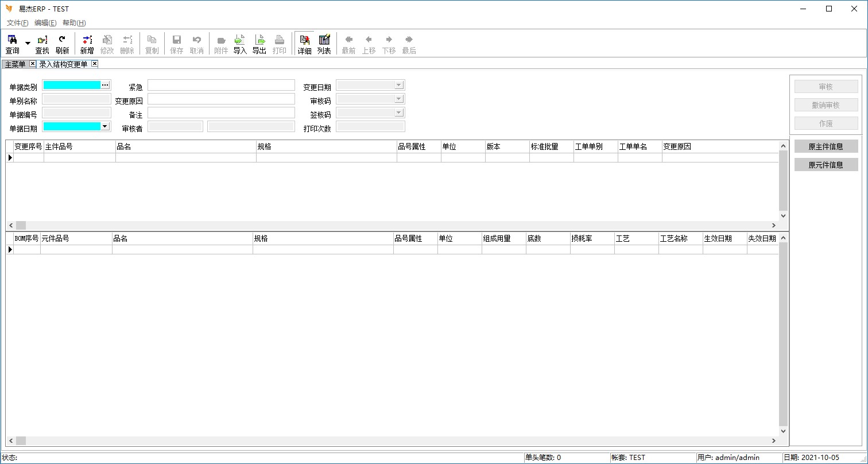The width and height of the screenshot is (868, 464).
Task: Click the 查询 (Query) toolbar icon
Action: pos(12,44)
